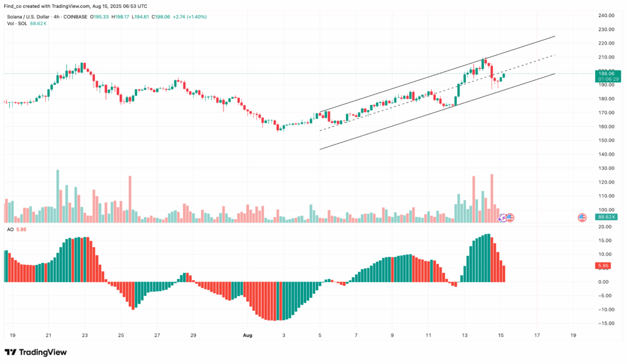This screenshot has height=364, width=627.
Task: Select the AO indicator legend label
Action: tap(10, 230)
